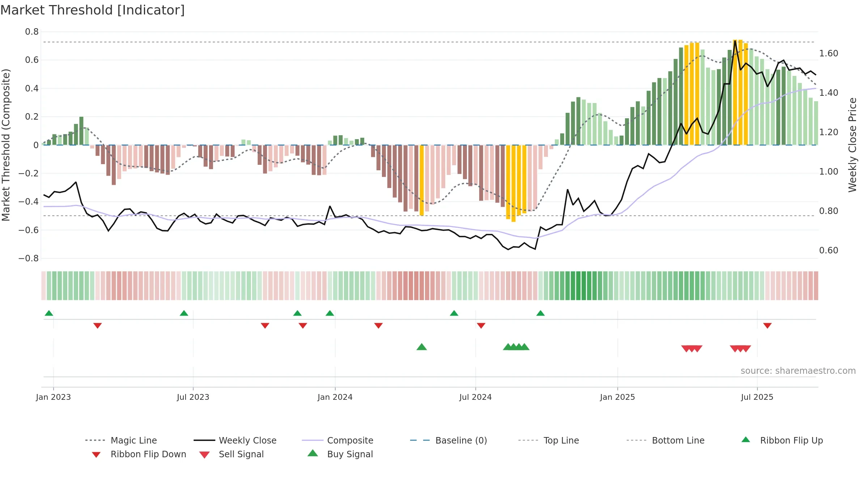Click the Jul 2023 x-axis label
This screenshot has width=868, height=488.
193,397
